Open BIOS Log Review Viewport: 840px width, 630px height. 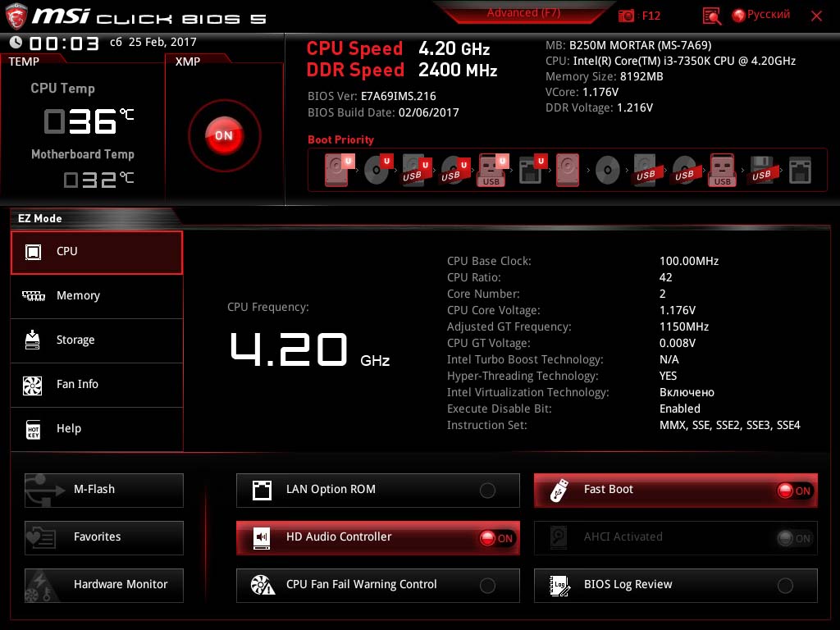pyautogui.click(x=676, y=586)
